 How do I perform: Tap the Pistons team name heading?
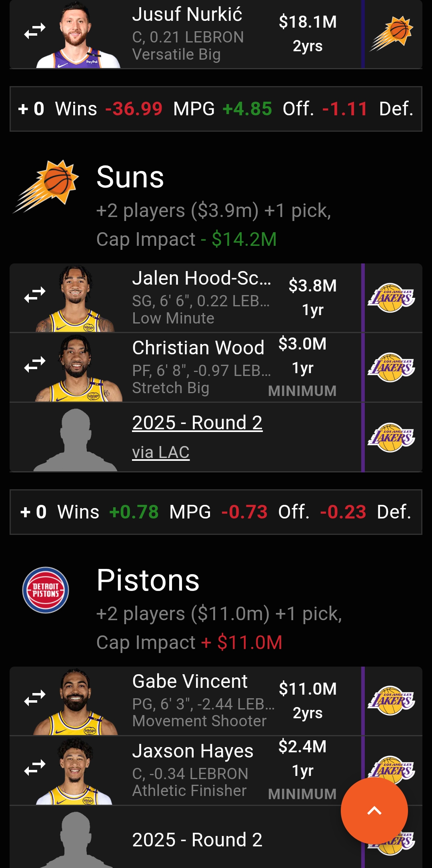click(148, 580)
